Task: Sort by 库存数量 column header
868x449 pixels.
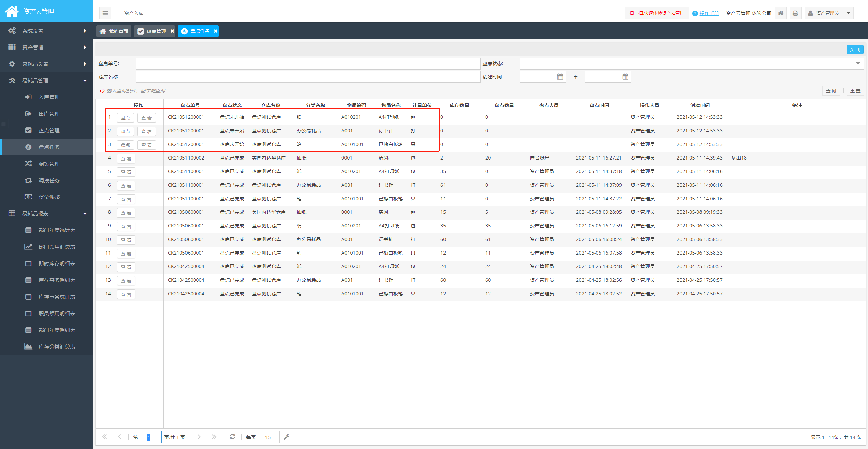Action: (459, 105)
